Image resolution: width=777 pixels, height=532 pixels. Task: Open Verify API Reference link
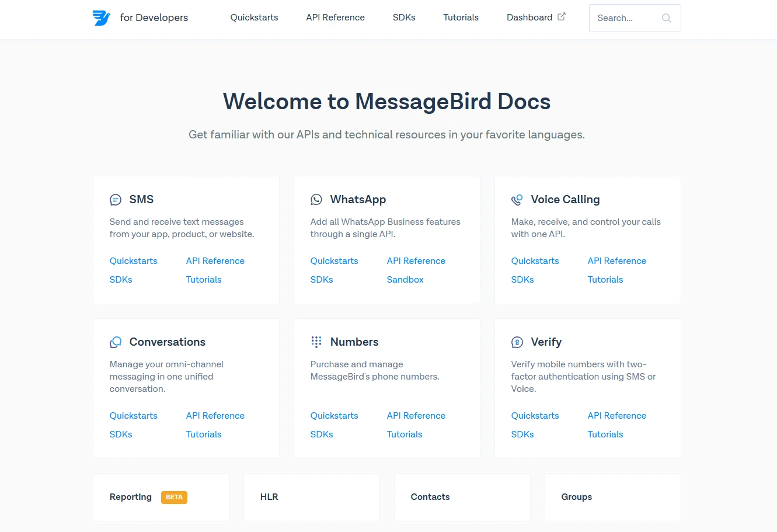click(617, 416)
